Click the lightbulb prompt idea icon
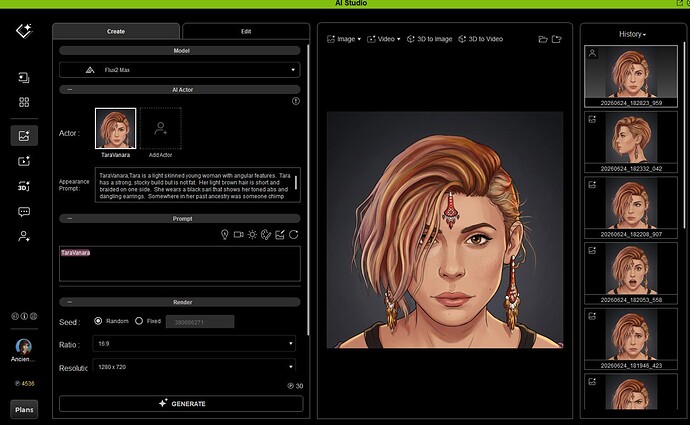690x425 pixels. click(x=224, y=234)
